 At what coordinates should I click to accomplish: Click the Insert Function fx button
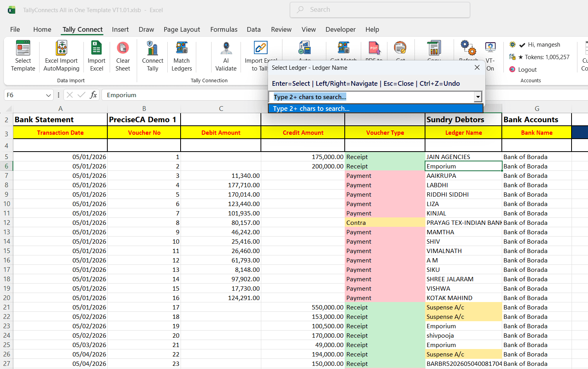[93, 95]
